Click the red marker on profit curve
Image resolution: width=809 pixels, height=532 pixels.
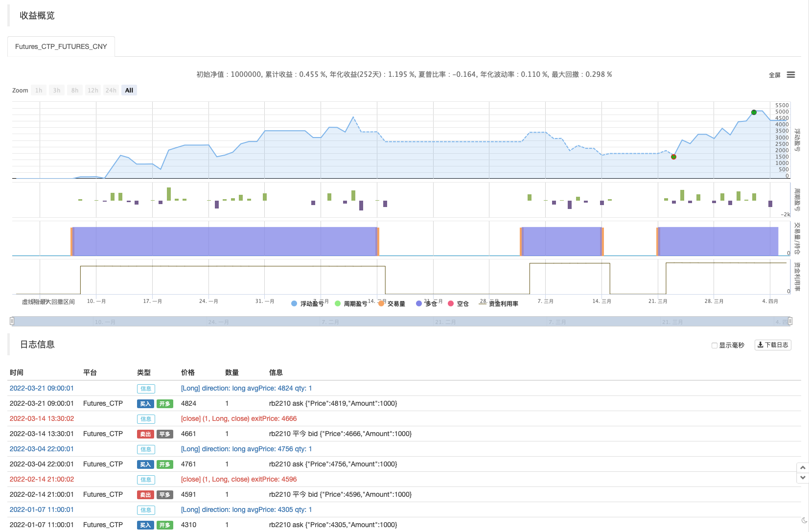point(673,157)
